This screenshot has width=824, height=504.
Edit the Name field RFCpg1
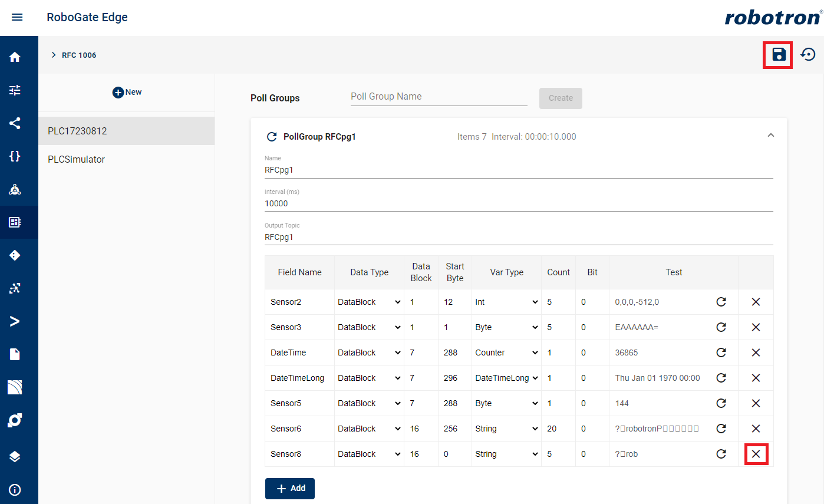pos(519,170)
